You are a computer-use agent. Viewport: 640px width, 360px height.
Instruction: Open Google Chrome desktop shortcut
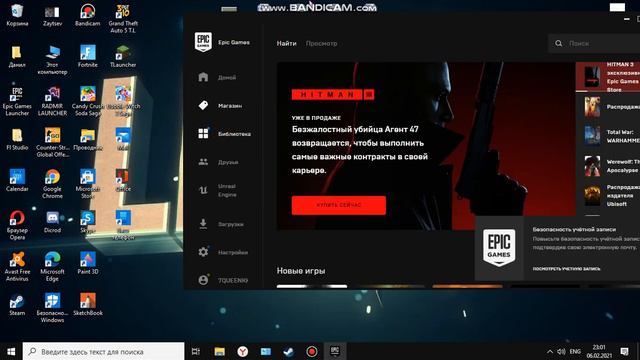click(52, 184)
